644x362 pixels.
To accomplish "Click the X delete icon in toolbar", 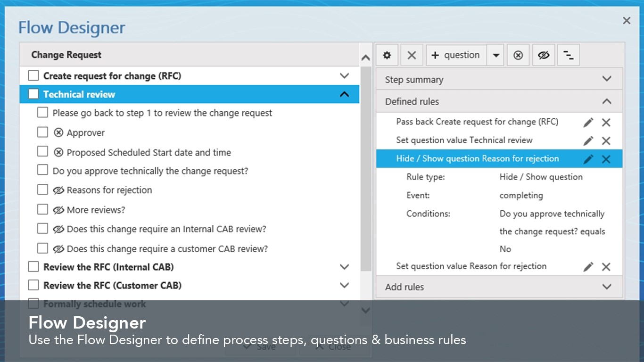I will click(x=412, y=55).
